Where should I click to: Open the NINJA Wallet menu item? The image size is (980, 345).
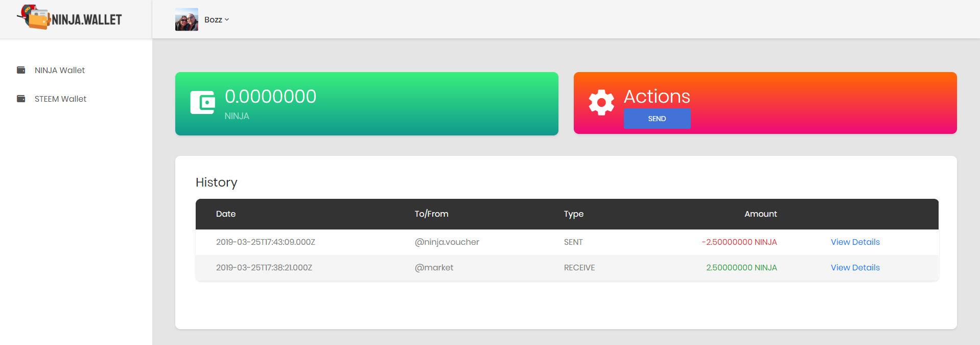(60, 70)
